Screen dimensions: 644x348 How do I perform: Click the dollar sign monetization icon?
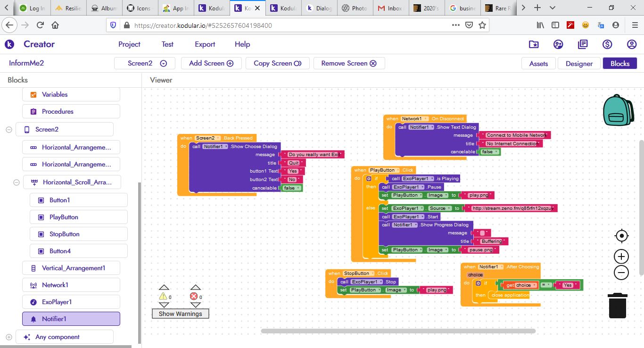pos(607,44)
